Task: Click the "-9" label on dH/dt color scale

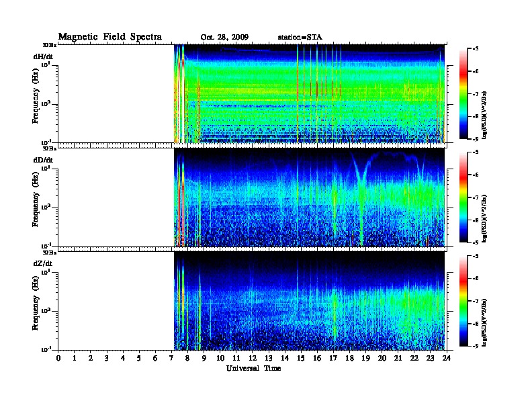Action: click(476, 139)
